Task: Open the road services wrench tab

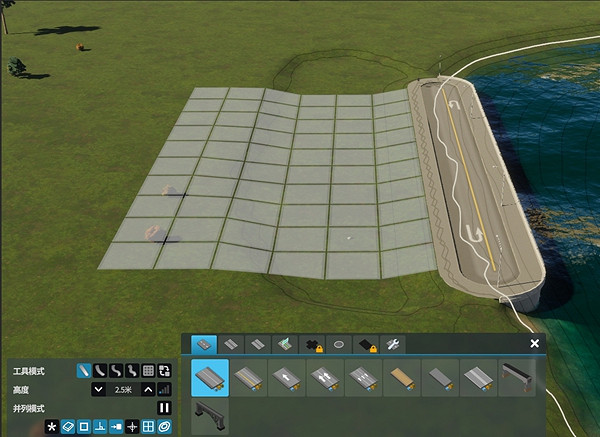Action: (x=394, y=344)
